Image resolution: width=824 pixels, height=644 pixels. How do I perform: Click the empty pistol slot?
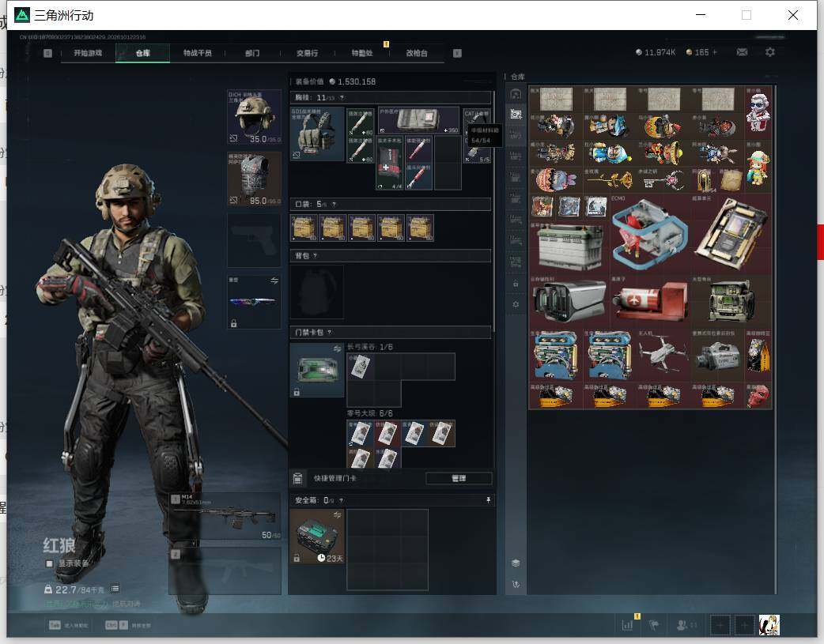pyautogui.click(x=254, y=240)
